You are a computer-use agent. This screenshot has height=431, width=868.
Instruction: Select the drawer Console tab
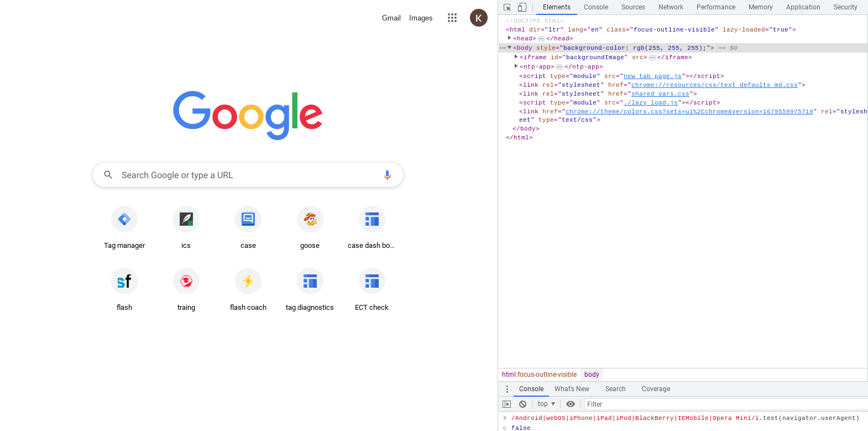click(x=531, y=389)
